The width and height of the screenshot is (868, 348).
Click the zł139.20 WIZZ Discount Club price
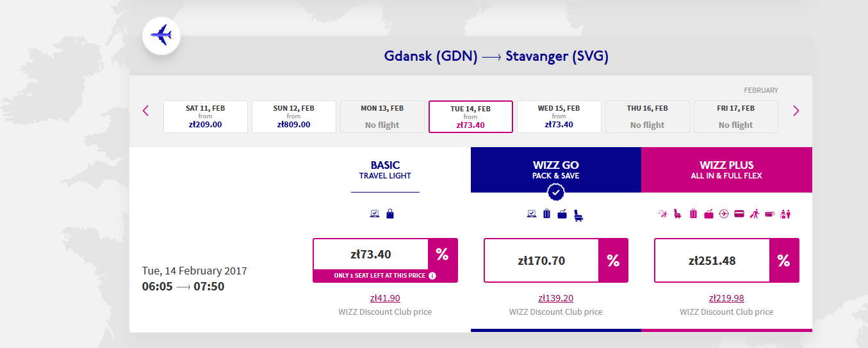pos(555,298)
